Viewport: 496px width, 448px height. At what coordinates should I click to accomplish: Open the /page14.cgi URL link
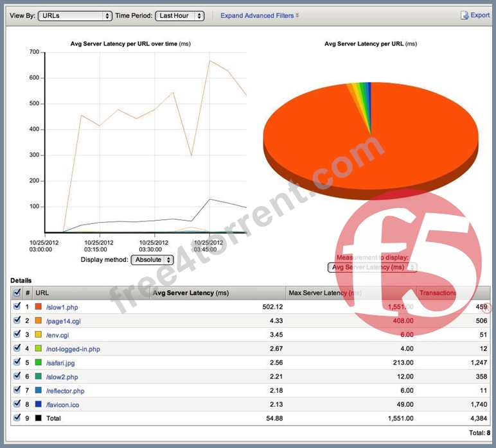pyautogui.click(x=63, y=321)
